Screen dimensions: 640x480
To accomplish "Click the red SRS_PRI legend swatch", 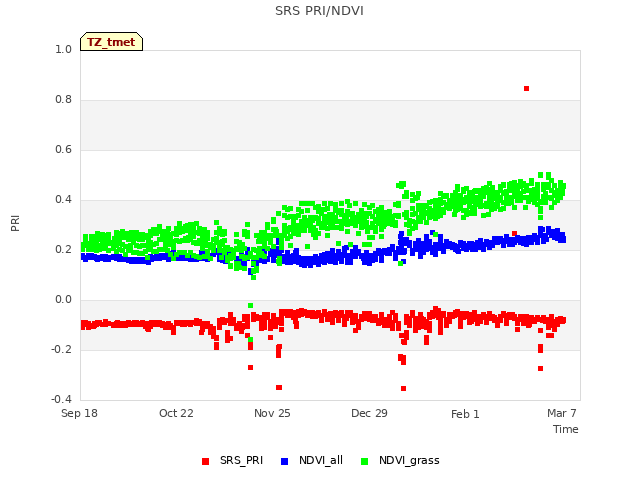I will [205, 461].
